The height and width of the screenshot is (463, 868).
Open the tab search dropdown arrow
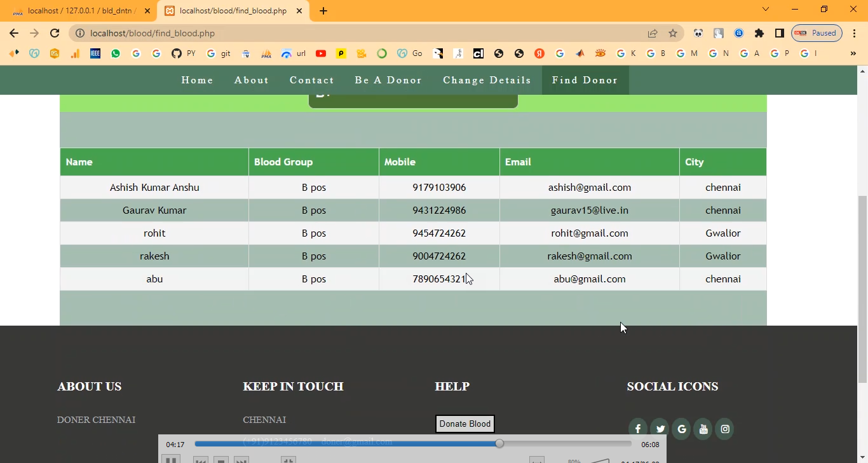click(766, 10)
